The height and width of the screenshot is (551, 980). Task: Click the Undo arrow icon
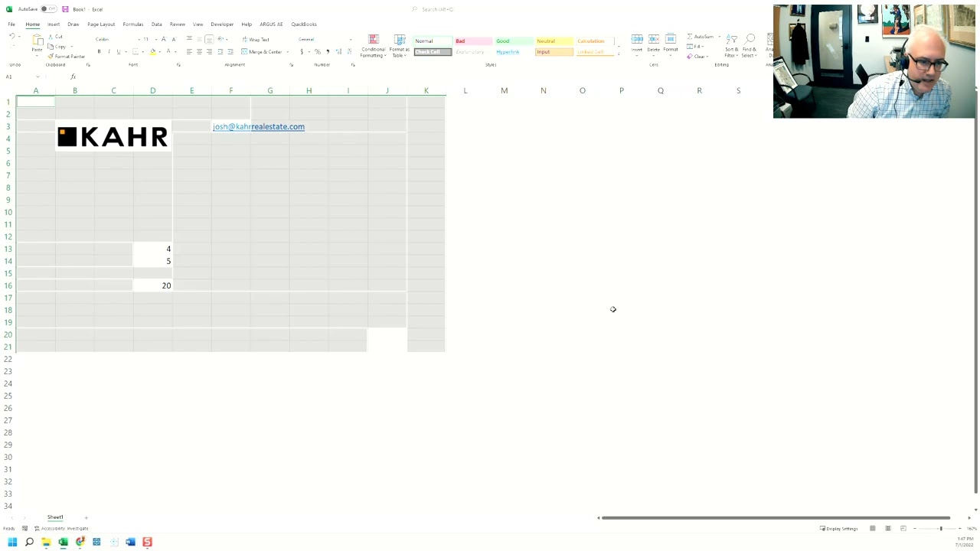(x=12, y=37)
